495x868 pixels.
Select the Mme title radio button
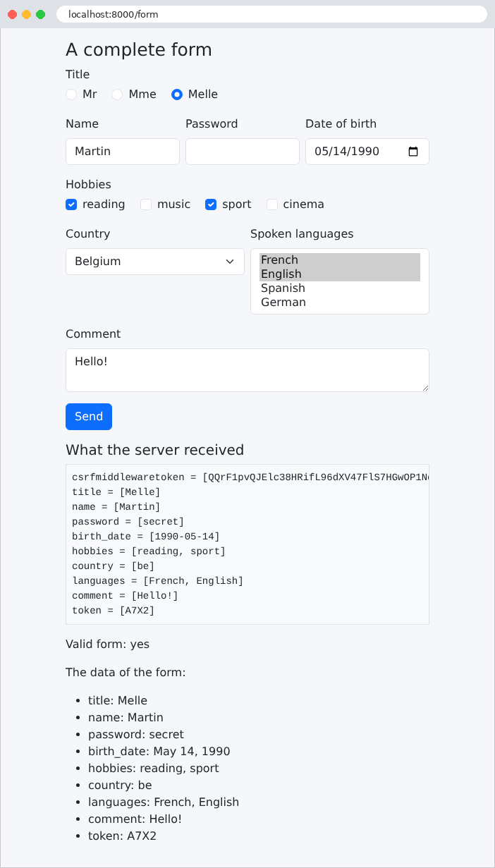coord(117,94)
